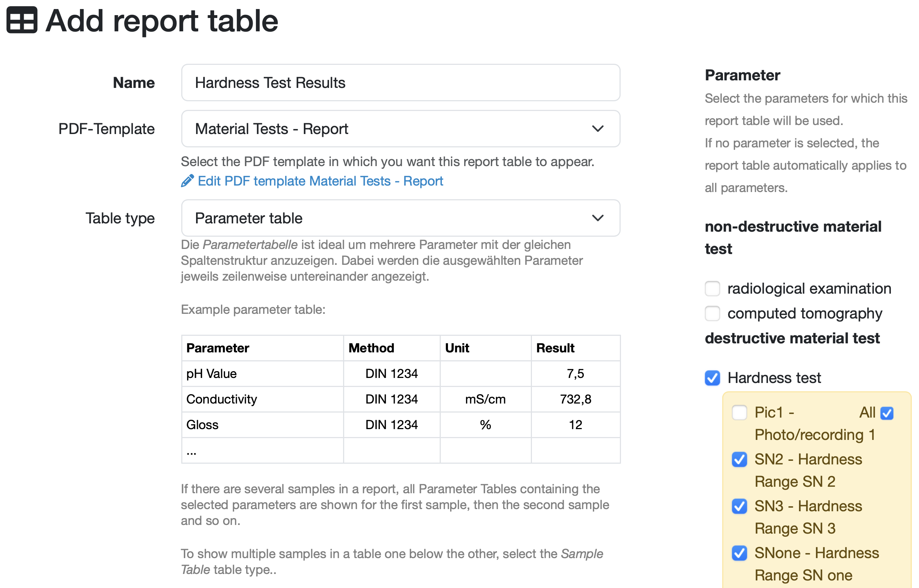The image size is (919, 588).
Task: Open the PDF-Template dropdown
Action: (400, 129)
